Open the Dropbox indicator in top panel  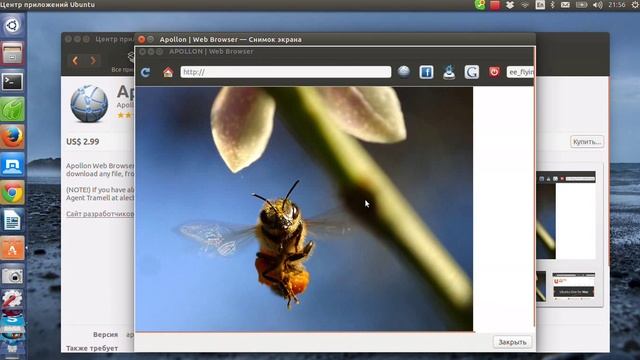pos(510,5)
